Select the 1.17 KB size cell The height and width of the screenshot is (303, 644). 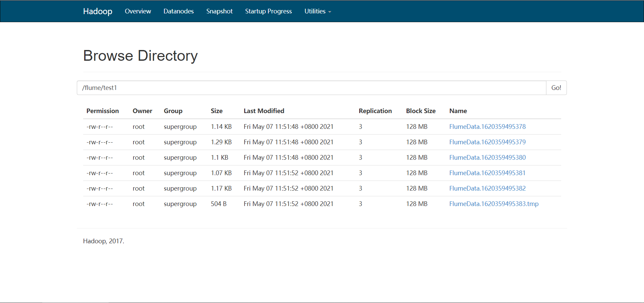point(221,188)
